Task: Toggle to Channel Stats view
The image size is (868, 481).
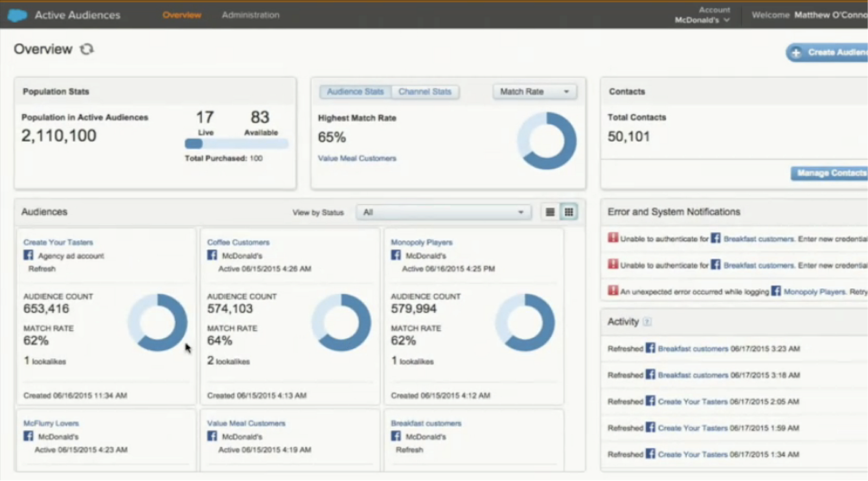Action: 425,92
